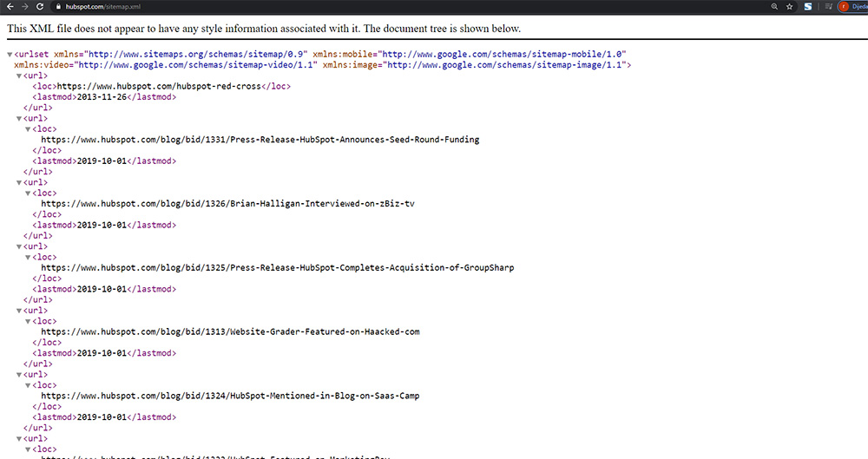Open the Chrome profile avatar

844,7
